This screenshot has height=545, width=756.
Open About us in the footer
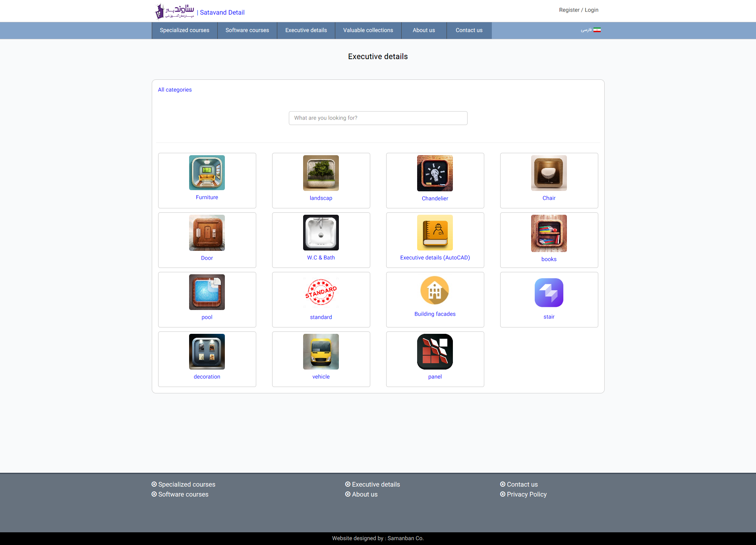pyautogui.click(x=365, y=494)
